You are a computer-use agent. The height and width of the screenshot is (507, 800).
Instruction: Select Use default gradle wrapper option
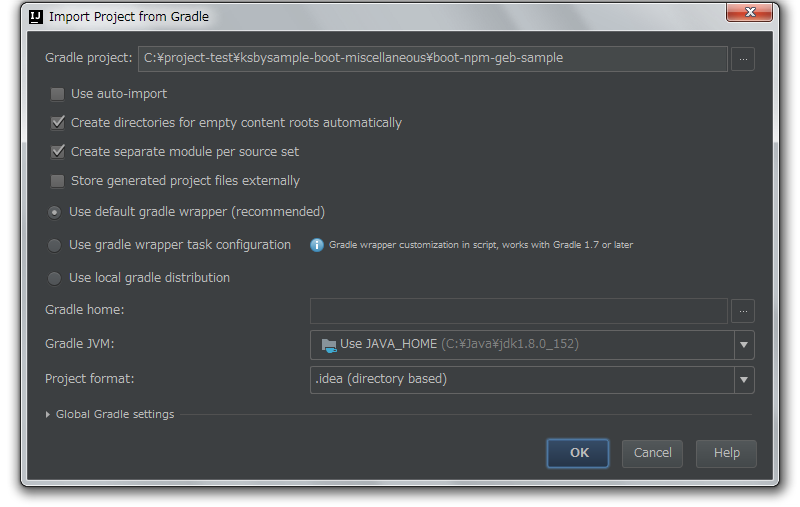[54, 212]
